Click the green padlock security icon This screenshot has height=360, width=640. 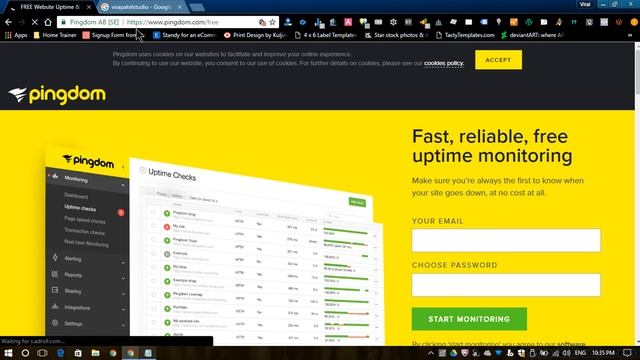pyautogui.click(x=63, y=22)
